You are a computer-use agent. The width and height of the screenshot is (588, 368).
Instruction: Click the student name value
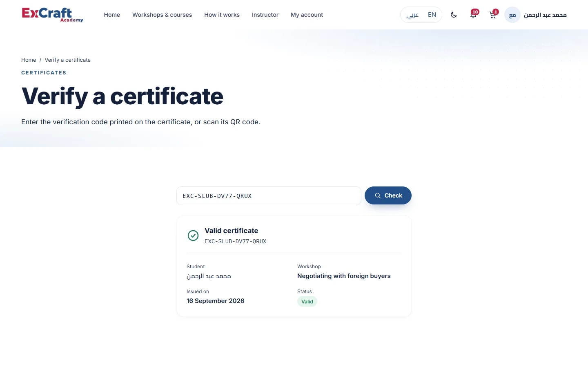pos(209,276)
